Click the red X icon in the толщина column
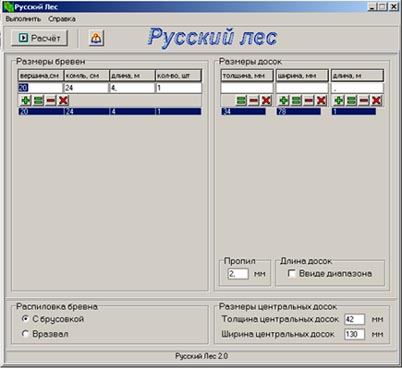 [x=266, y=100]
